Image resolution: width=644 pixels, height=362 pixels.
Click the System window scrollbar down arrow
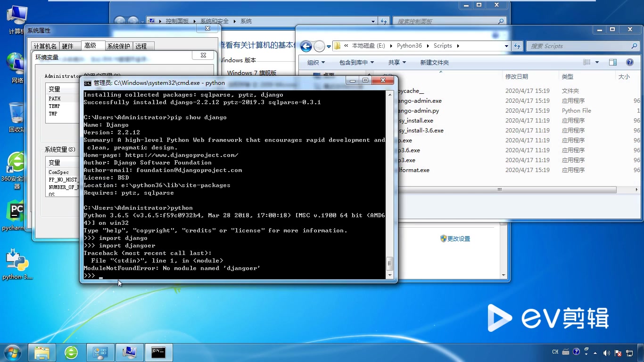[504, 275]
